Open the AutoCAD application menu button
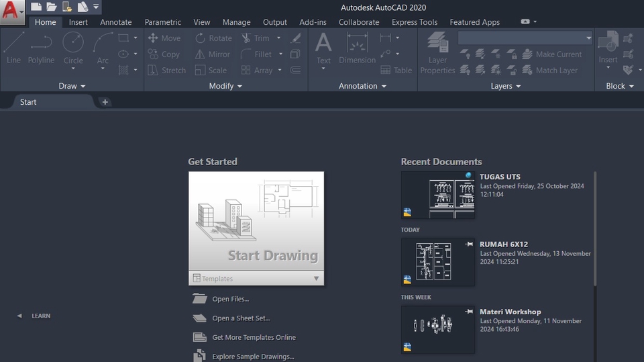The image size is (644, 362). click(x=12, y=12)
